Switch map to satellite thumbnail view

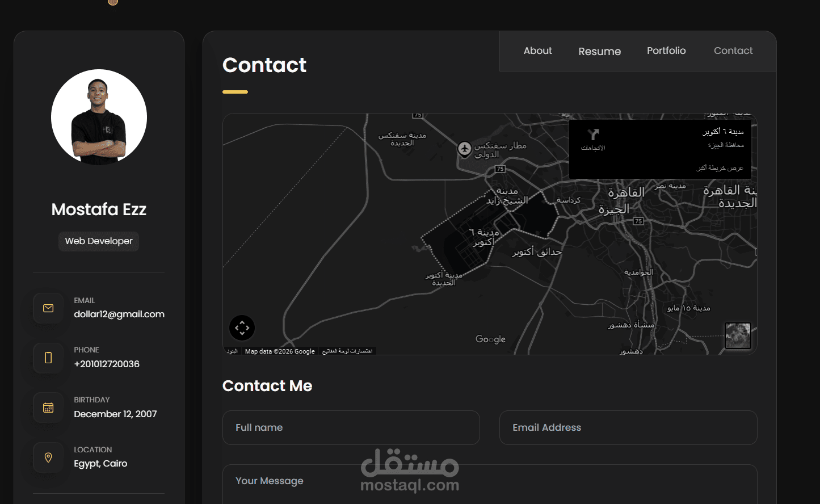tap(738, 336)
